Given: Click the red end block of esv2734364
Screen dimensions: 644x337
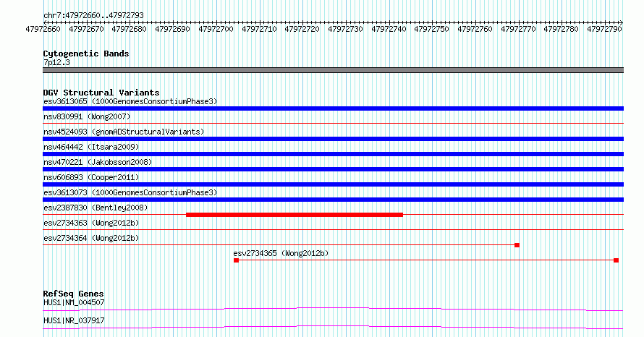Looking at the screenshot, I should point(517,245).
